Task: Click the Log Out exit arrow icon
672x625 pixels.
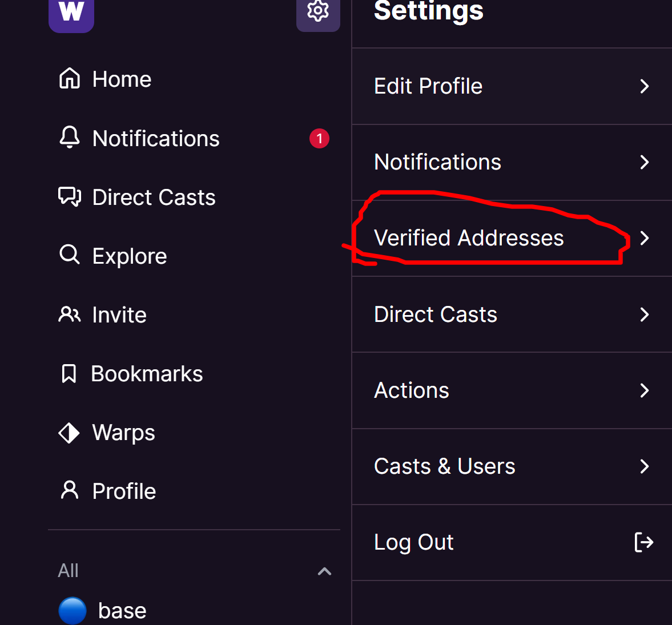Action: [643, 542]
